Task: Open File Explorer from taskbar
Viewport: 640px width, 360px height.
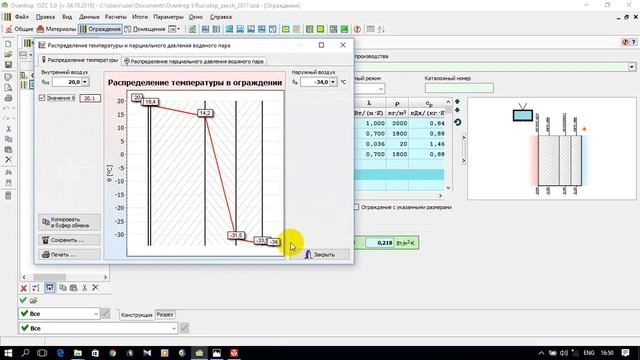Action: pyautogui.click(x=78, y=353)
